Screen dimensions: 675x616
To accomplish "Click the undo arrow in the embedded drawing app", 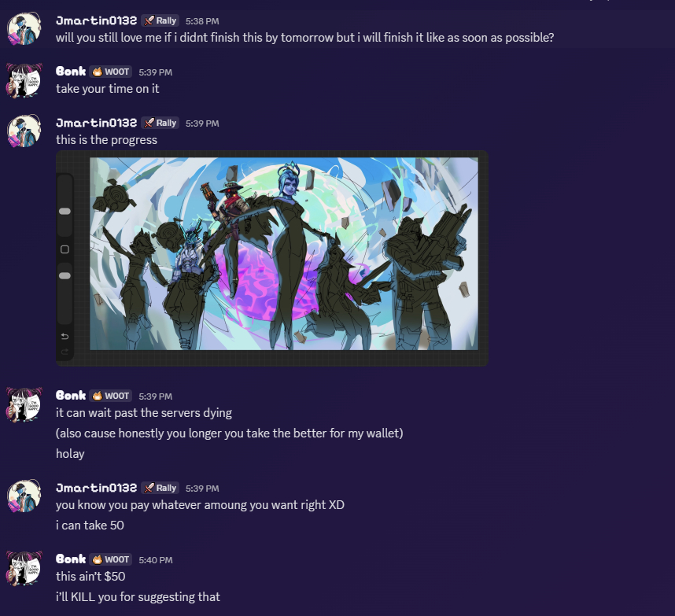I will (x=65, y=337).
